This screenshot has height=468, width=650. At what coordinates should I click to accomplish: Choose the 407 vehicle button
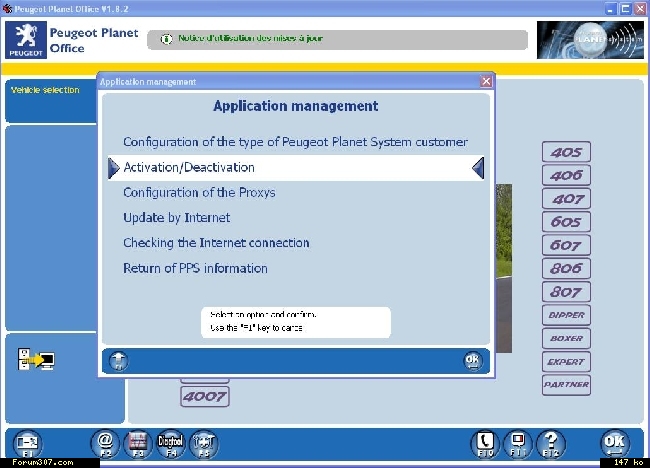tap(566, 199)
